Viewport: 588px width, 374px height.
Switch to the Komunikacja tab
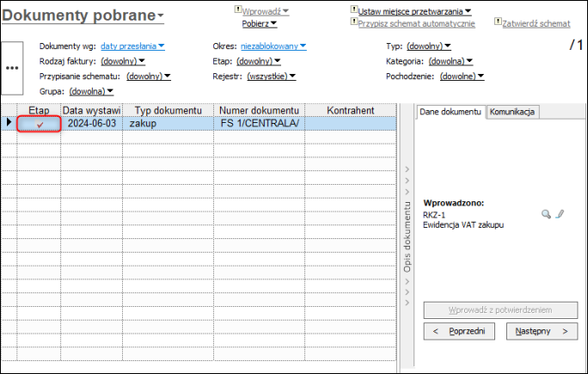click(x=512, y=112)
